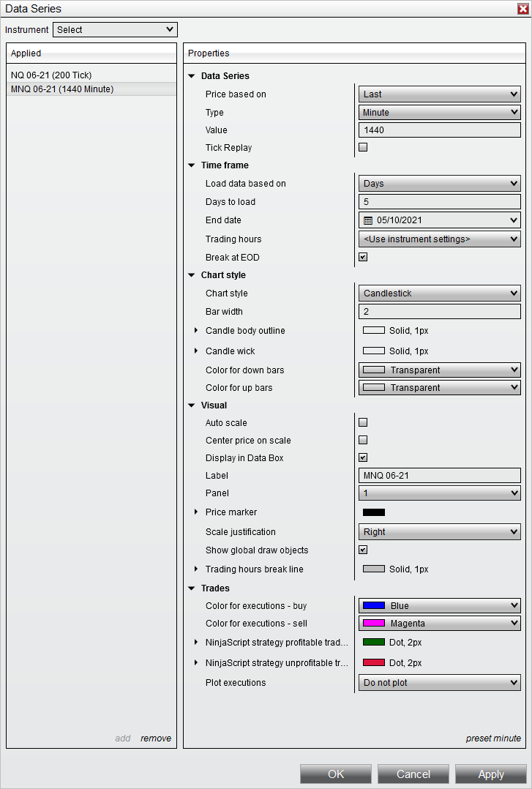Collapse the Visual section triangle

[x=192, y=405]
